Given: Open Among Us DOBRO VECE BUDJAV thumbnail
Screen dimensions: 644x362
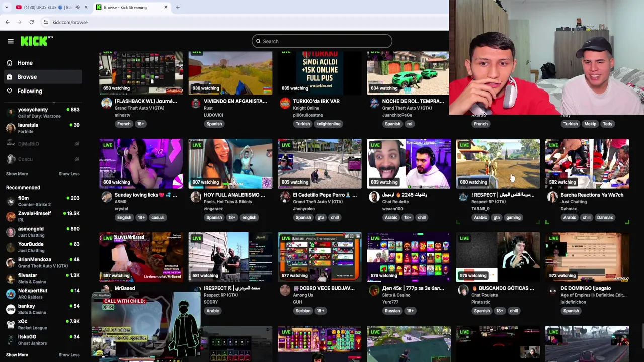Looking at the screenshot, I should pyautogui.click(x=319, y=256).
